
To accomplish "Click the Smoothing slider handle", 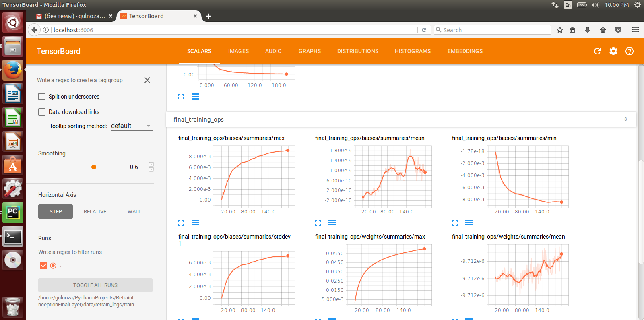I will click(x=94, y=167).
